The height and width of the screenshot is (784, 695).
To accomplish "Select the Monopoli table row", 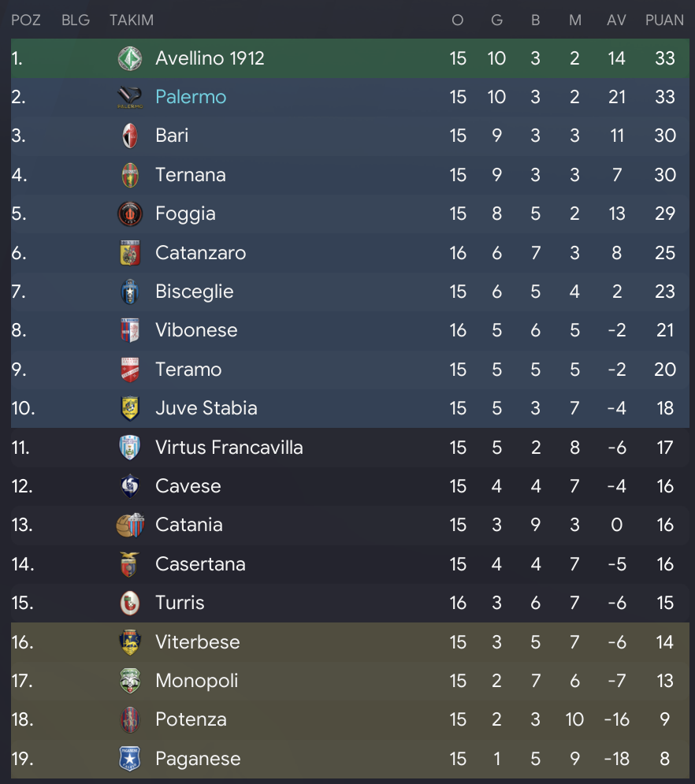I will [350, 681].
